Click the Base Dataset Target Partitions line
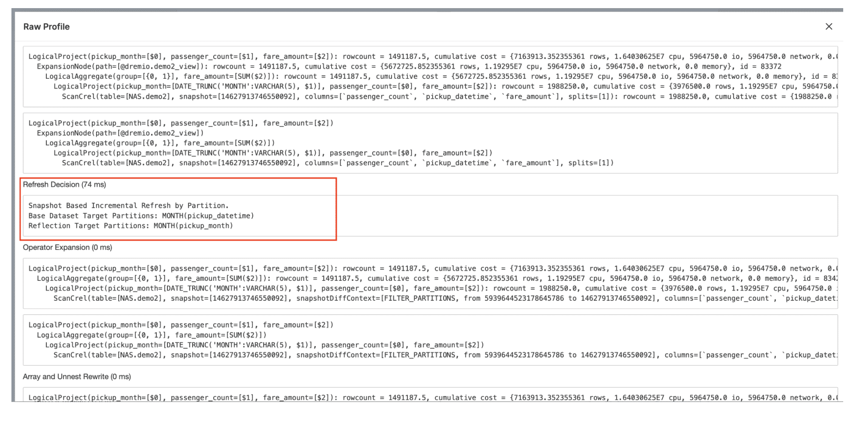 141,216
